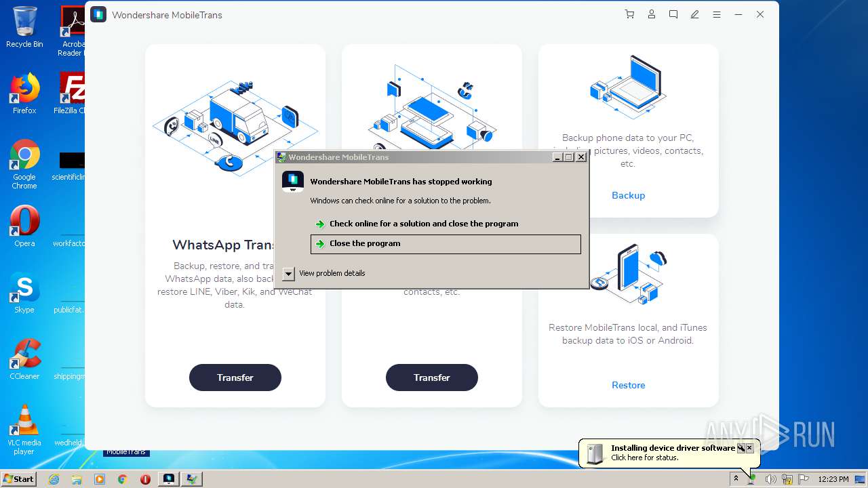Image resolution: width=868 pixels, height=488 pixels.
Task: Open the shopping cart icon in MobileTrans
Action: point(629,14)
